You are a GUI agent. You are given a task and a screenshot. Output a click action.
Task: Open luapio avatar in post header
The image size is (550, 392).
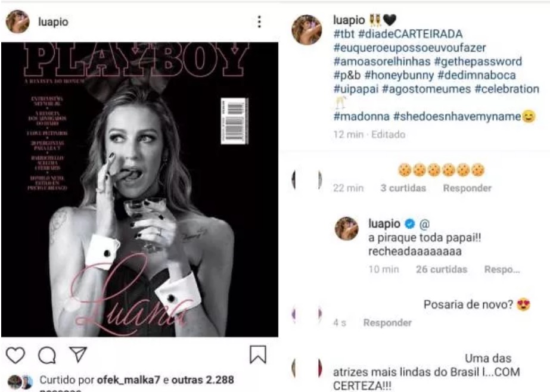(x=17, y=21)
